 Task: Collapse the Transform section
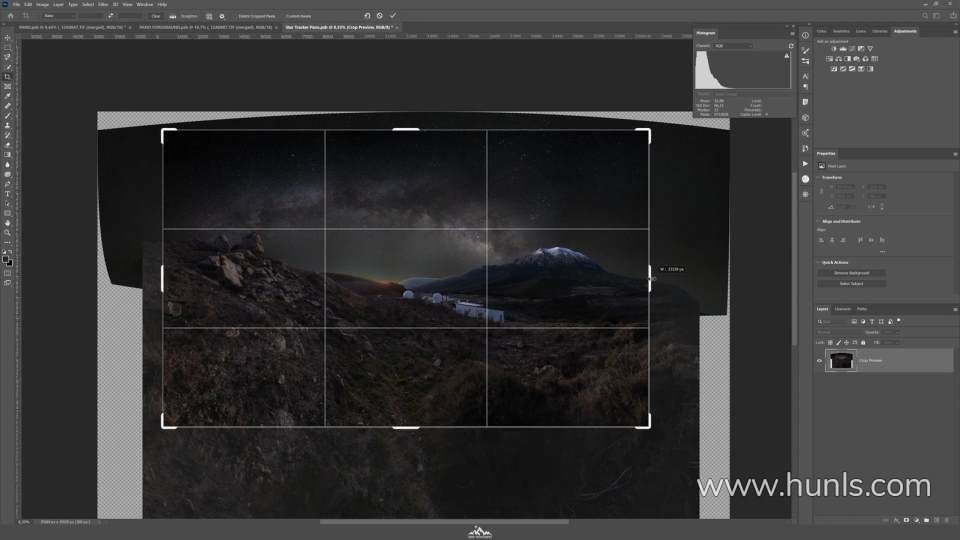coord(818,178)
